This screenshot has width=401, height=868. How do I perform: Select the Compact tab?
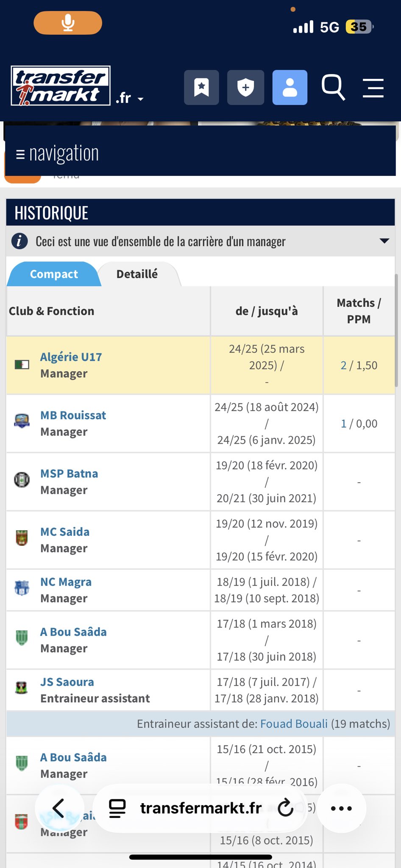click(54, 274)
